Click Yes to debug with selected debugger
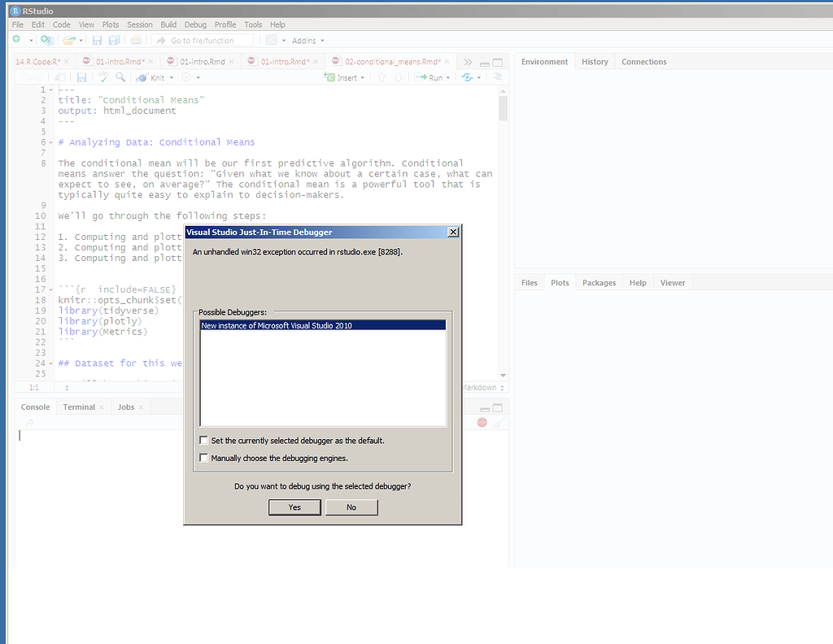Screen dimensions: 833x644 [x=294, y=507]
